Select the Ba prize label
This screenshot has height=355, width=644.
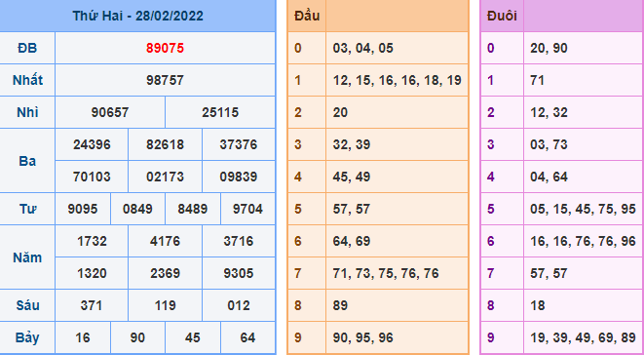[x=27, y=161]
